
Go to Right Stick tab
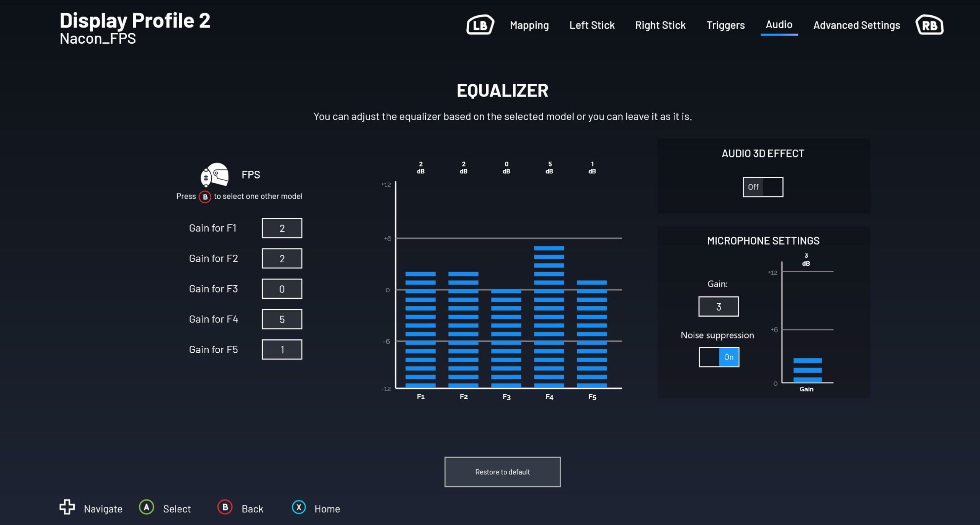click(660, 25)
